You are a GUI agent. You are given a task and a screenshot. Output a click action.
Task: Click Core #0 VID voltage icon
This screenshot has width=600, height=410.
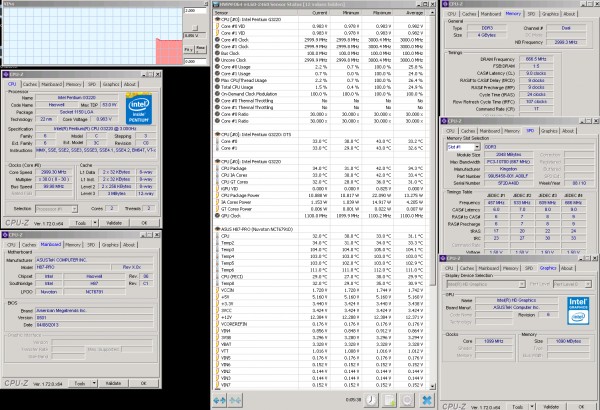click(x=217, y=26)
